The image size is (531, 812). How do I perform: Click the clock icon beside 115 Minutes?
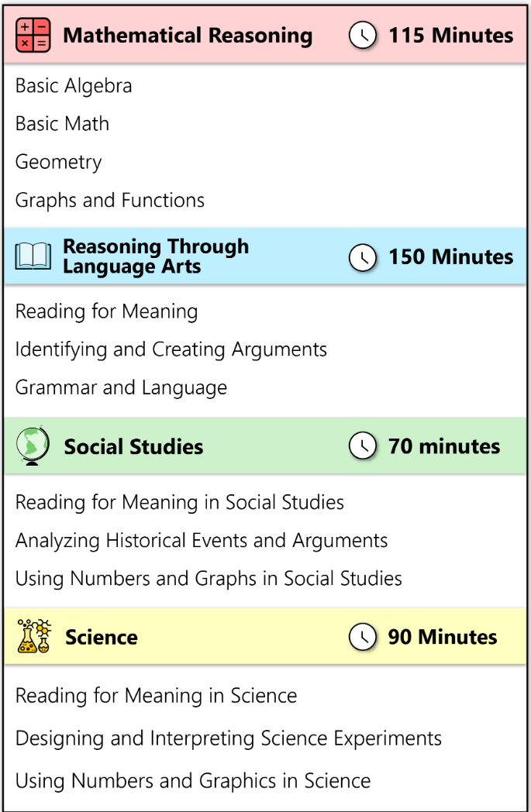(x=363, y=35)
